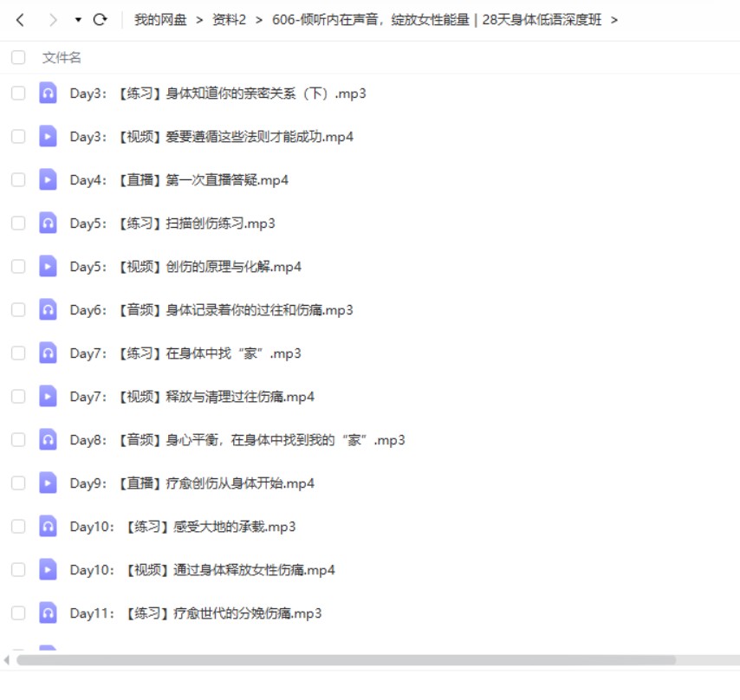The width and height of the screenshot is (740, 700).
Task: Check the box for Day8 身心平衡 audio
Action: click(x=18, y=439)
